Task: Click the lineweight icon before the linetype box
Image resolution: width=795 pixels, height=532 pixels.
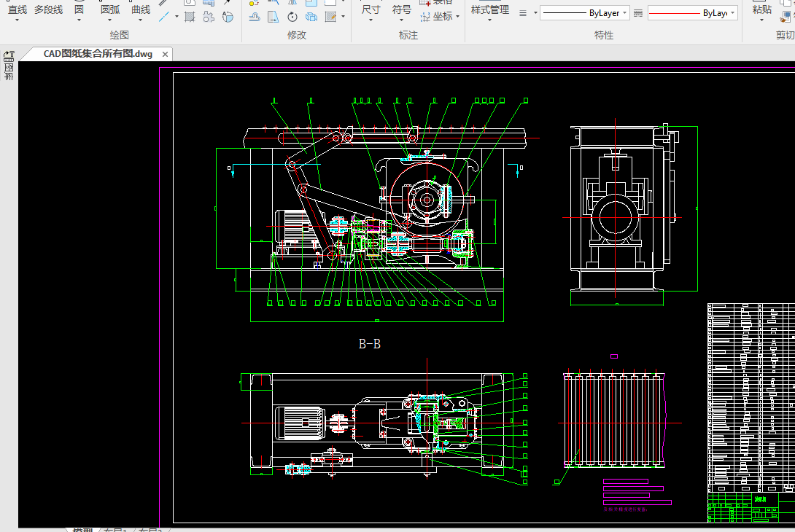Action: point(523,13)
